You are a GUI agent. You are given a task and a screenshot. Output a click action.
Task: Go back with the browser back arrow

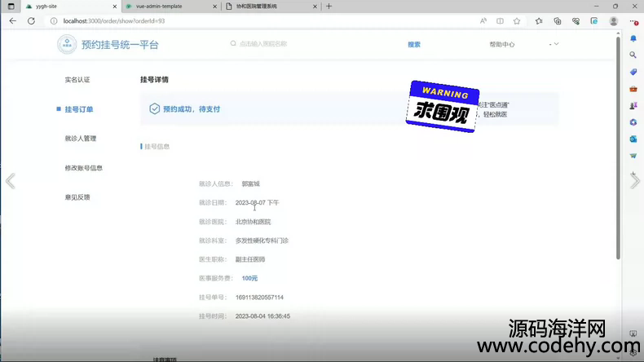pos(13,21)
